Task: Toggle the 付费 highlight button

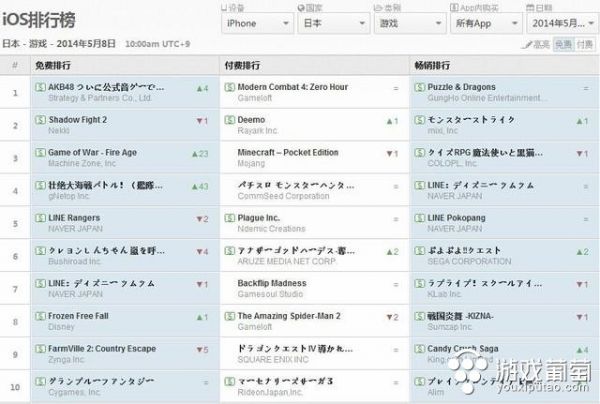Action: 585,44
